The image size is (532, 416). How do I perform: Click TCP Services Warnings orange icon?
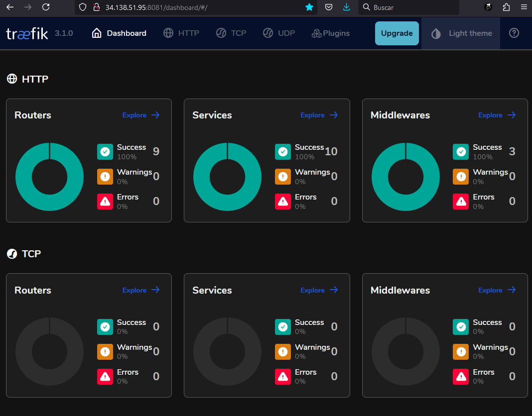(x=283, y=352)
